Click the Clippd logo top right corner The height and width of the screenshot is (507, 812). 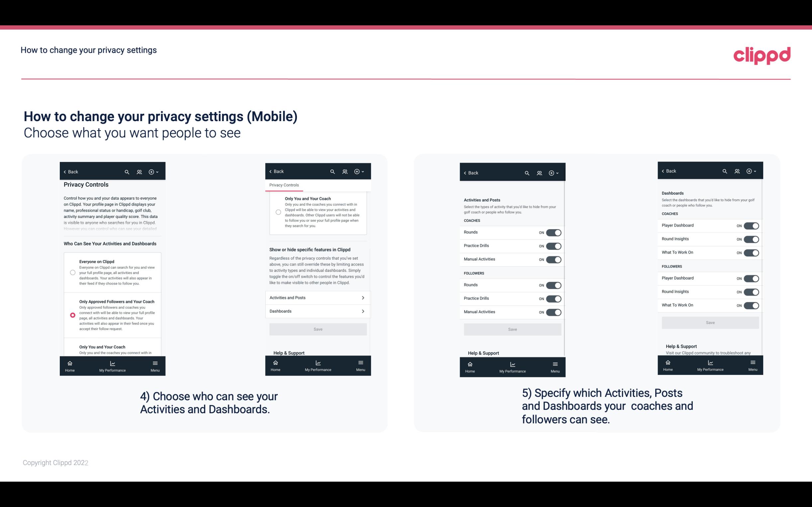pyautogui.click(x=762, y=55)
